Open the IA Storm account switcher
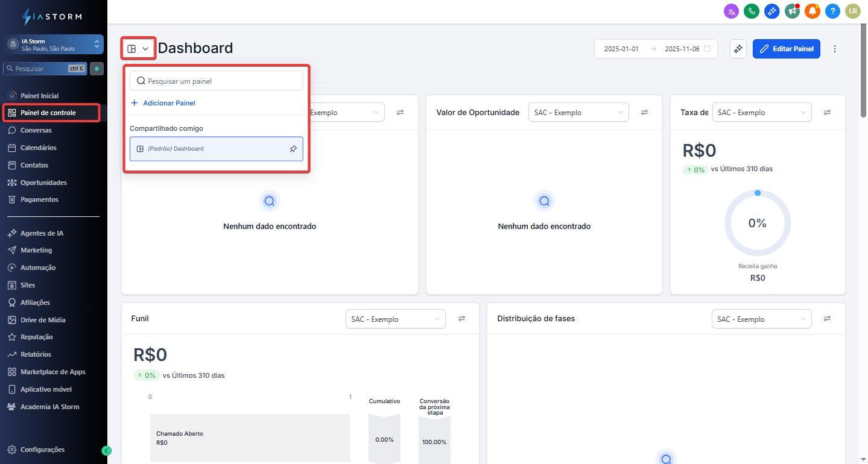The height and width of the screenshot is (464, 868). click(x=54, y=45)
